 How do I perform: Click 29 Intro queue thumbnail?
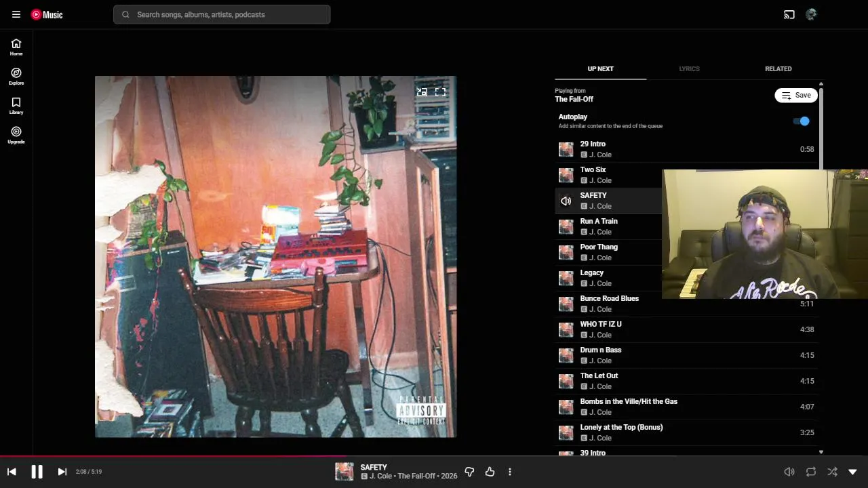point(566,149)
